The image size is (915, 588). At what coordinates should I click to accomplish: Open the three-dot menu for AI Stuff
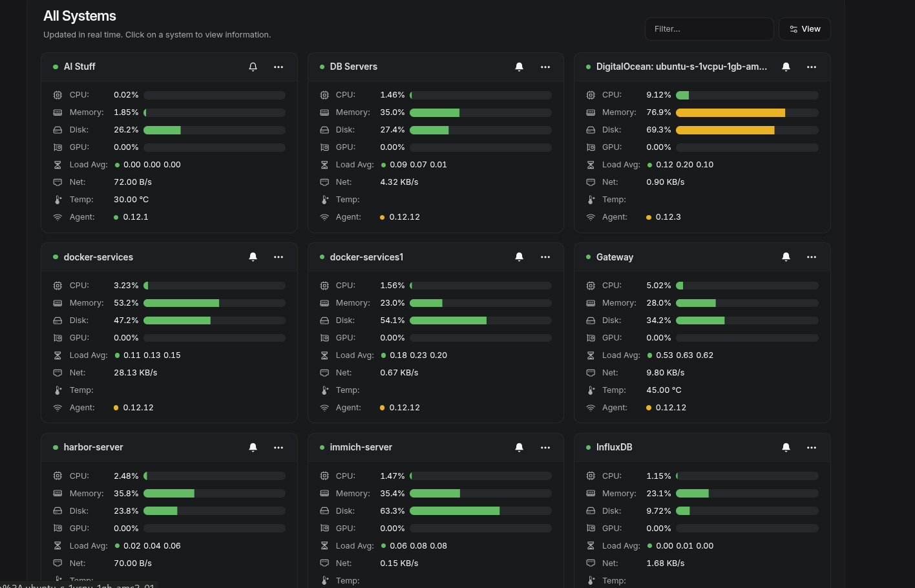pyautogui.click(x=279, y=67)
